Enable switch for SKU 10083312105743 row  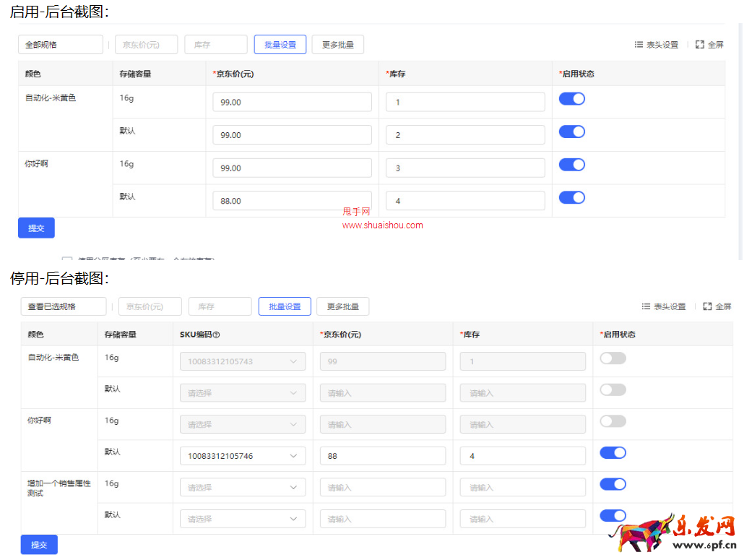[613, 358]
